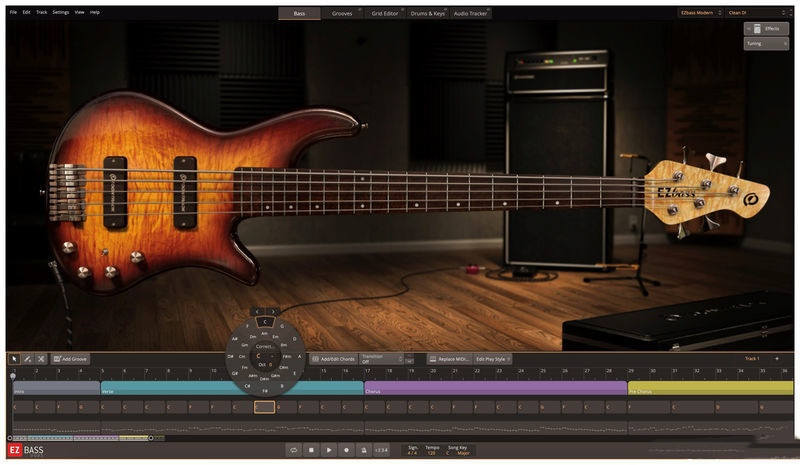
Task: Open the Track menu
Action: coord(42,12)
